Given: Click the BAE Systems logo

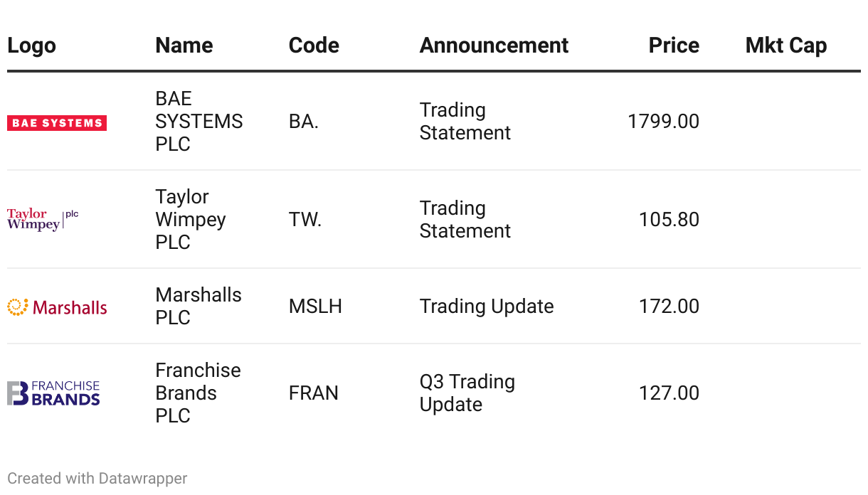Looking at the screenshot, I should [57, 123].
